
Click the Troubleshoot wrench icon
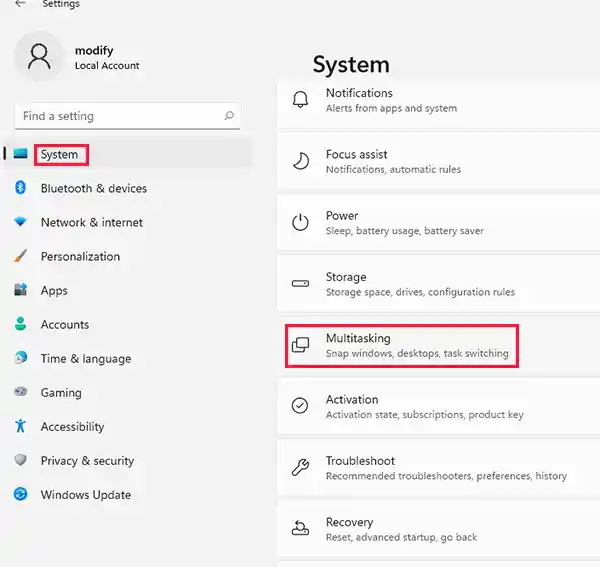click(300, 467)
